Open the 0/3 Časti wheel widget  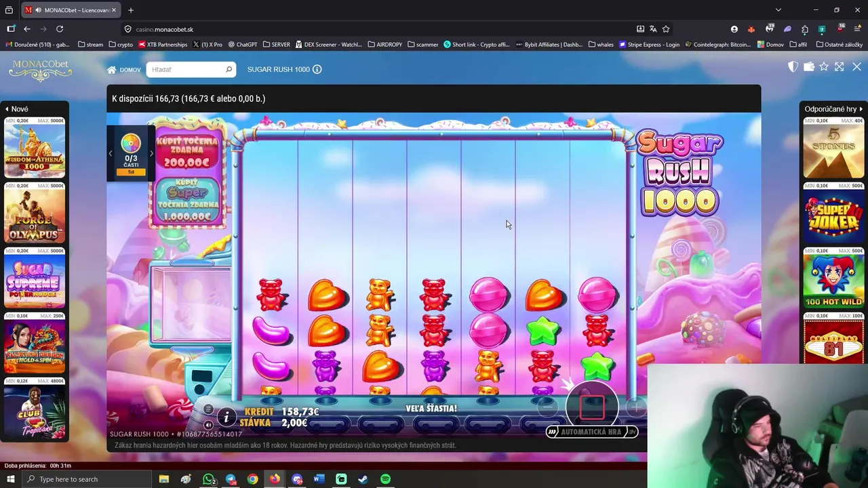click(x=131, y=154)
